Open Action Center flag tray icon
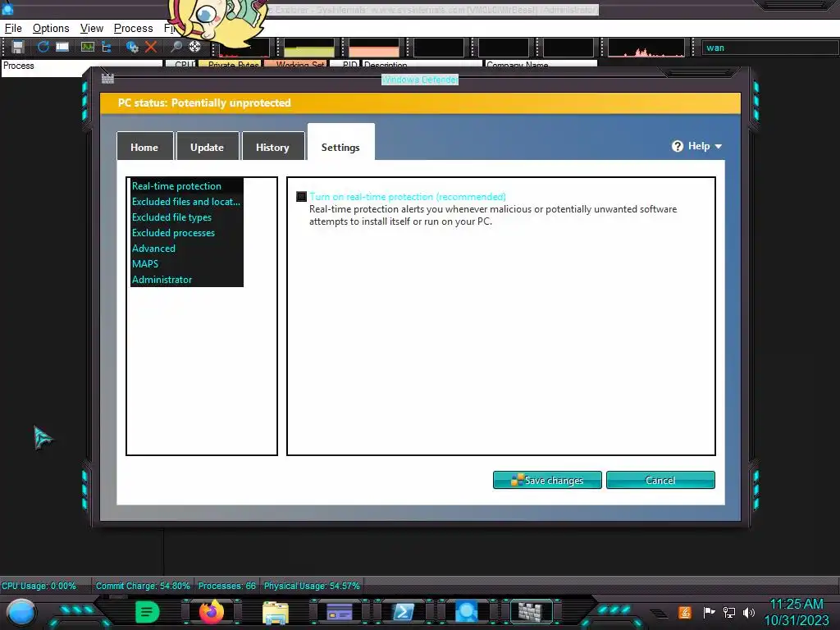Image resolution: width=840 pixels, height=630 pixels. coord(709,612)
